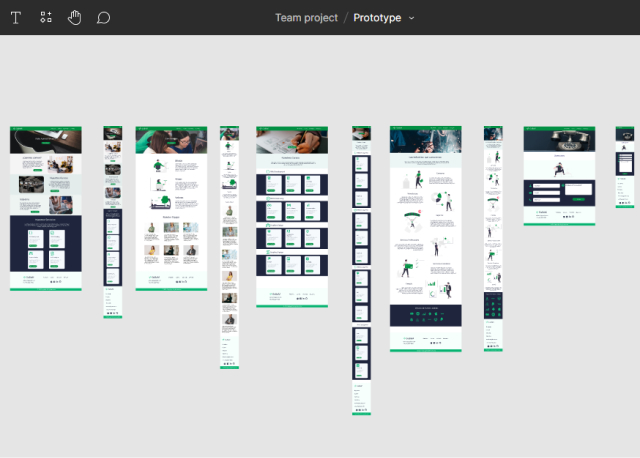Viewport: 640px width, 458px height.
Task: Select the desktop frame with telephone header
Action: click(559, 176)
